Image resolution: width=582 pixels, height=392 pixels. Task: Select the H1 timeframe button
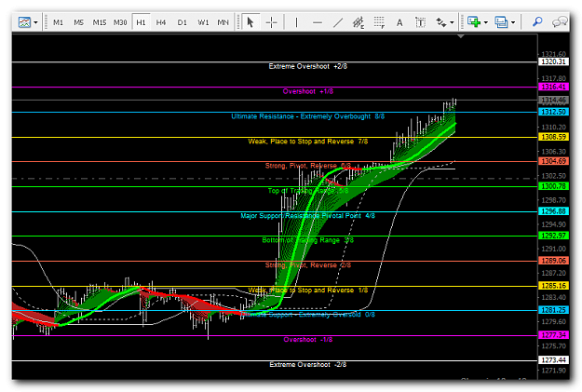click(x=141, y=22)
